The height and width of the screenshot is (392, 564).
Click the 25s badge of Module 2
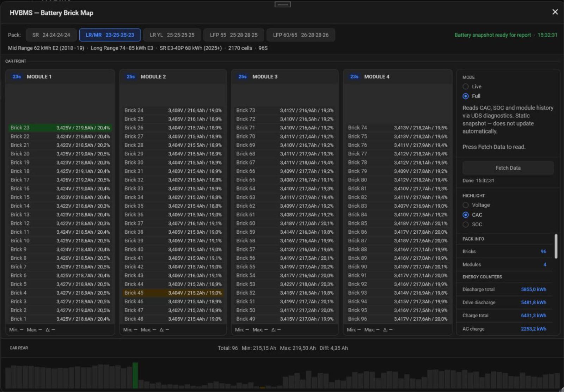click(130, 76)
